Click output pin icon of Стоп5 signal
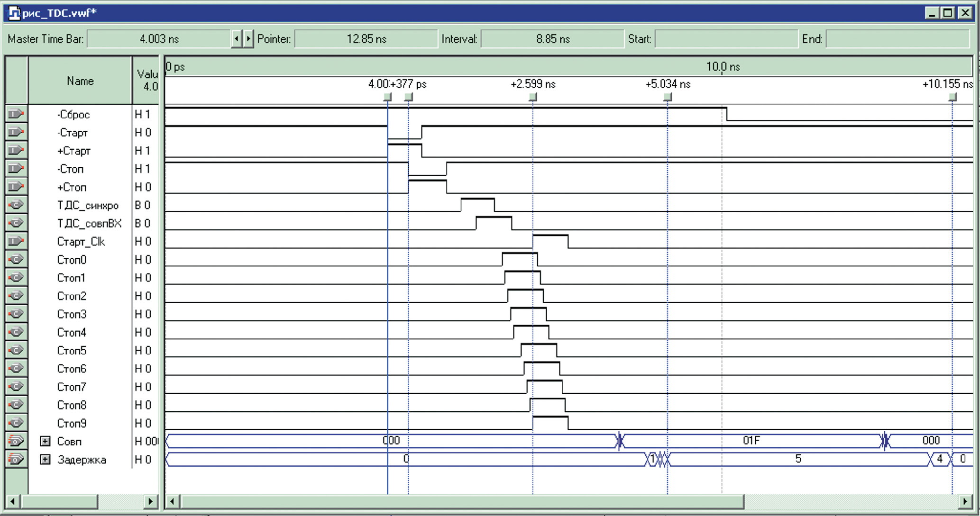Viewport: 980px width, 516px height. tap(16, 351)
